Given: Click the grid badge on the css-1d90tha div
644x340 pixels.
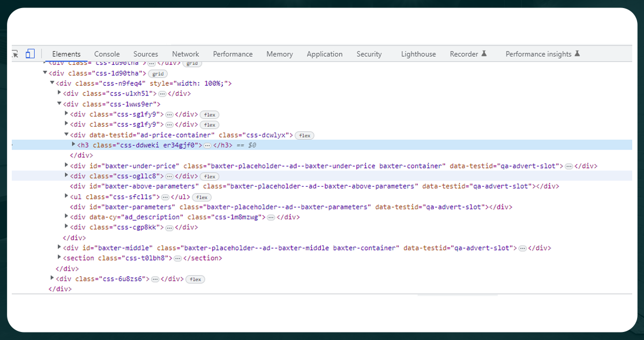Looking at the screenshot, I should [x=158, y=73].
